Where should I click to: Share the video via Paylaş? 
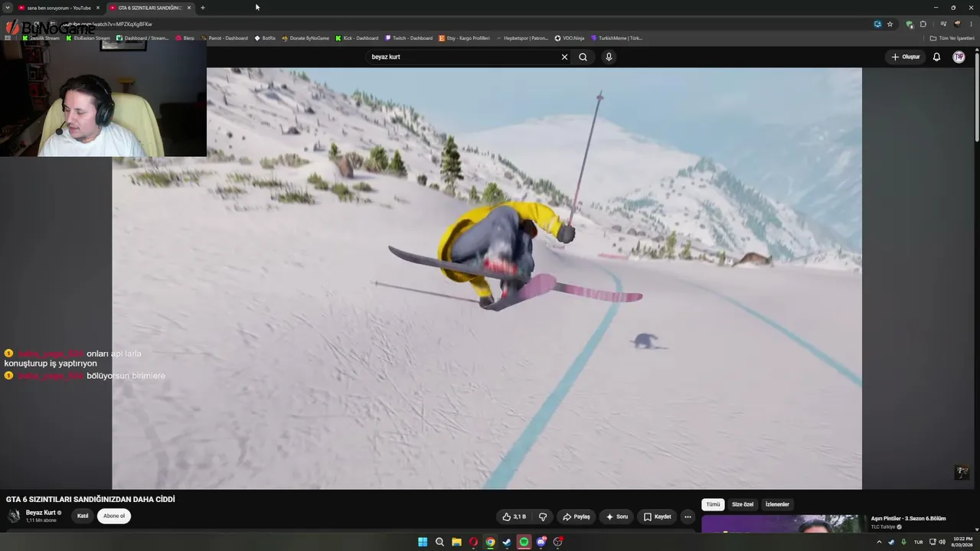click(576, 517)
